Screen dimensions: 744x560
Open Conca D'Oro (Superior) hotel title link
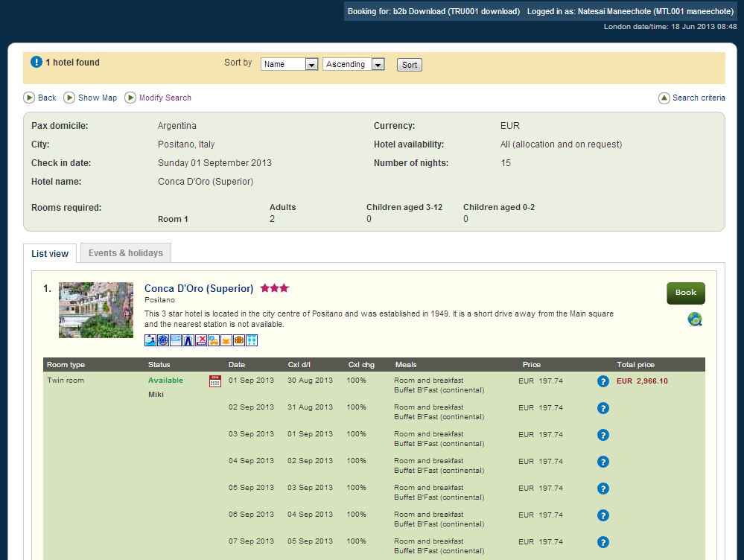(199, 288)
